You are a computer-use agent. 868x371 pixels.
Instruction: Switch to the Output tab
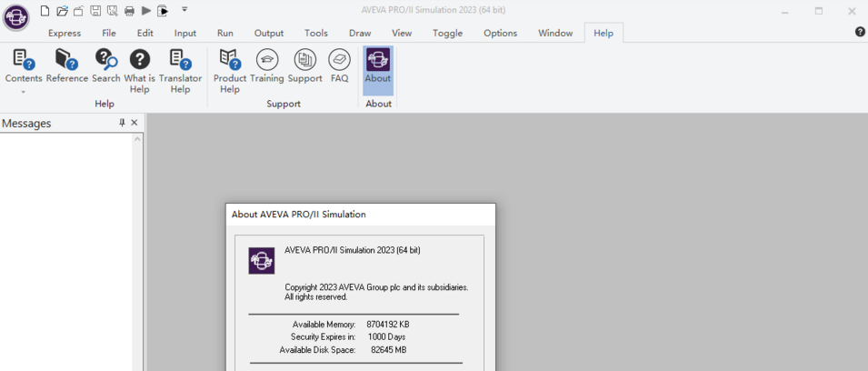coord(269,34)
